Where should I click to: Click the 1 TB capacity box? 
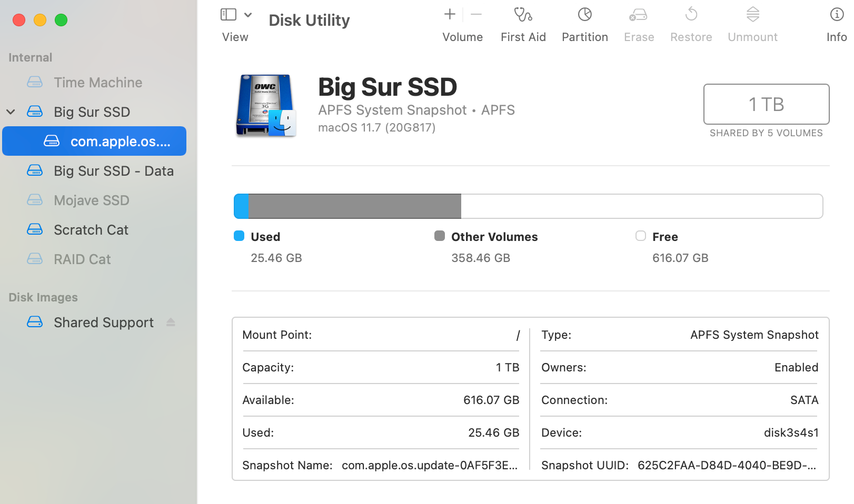coord(767,104)
